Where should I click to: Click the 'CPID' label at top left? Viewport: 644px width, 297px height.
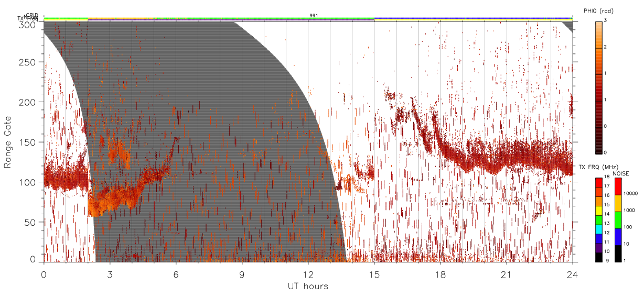click(32, 15)
